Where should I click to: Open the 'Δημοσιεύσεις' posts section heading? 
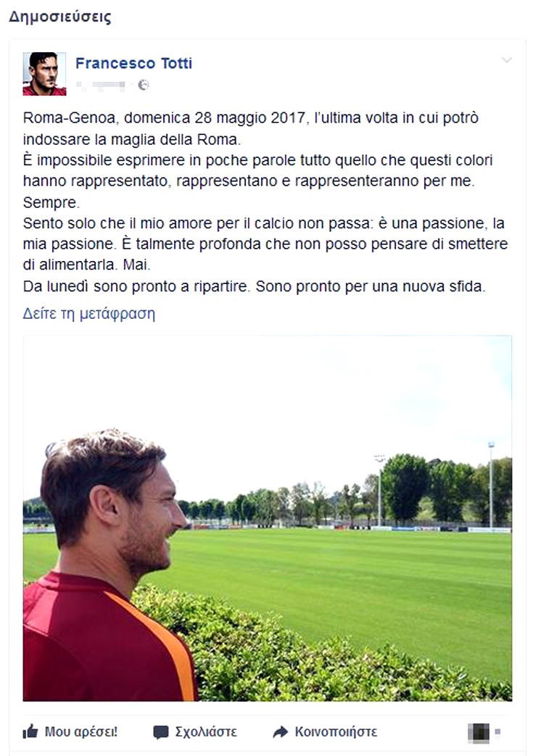[x=59, y=17]
